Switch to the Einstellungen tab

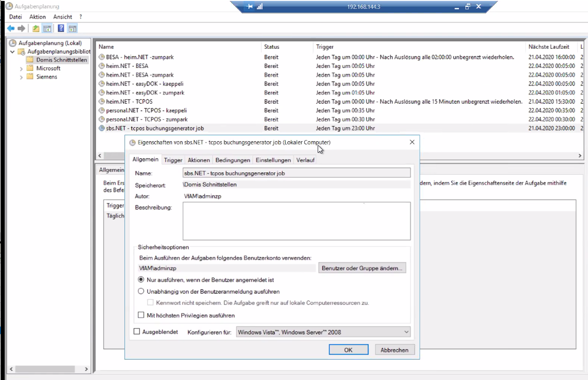pyautogui.click(x=273, y=160)
